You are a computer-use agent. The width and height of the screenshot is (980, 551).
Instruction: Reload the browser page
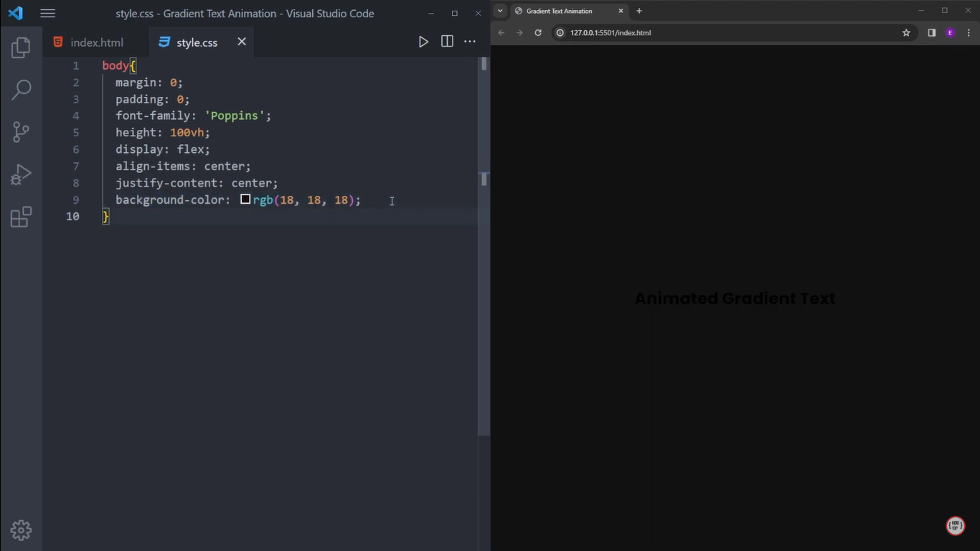pyautogui.click(x=538, y=32)
